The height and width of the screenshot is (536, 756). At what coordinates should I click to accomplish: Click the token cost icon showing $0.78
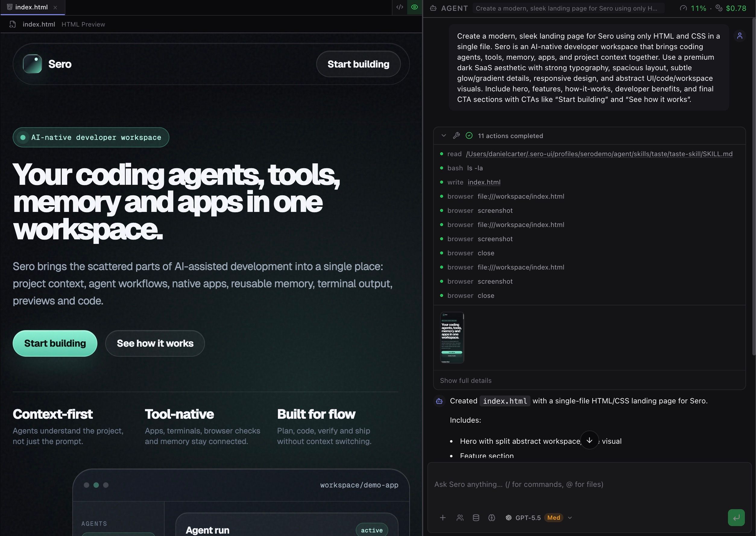719,8
